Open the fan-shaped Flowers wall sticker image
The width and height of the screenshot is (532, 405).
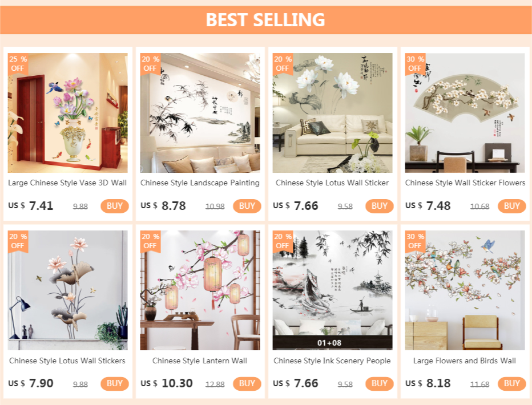point(465,113)
